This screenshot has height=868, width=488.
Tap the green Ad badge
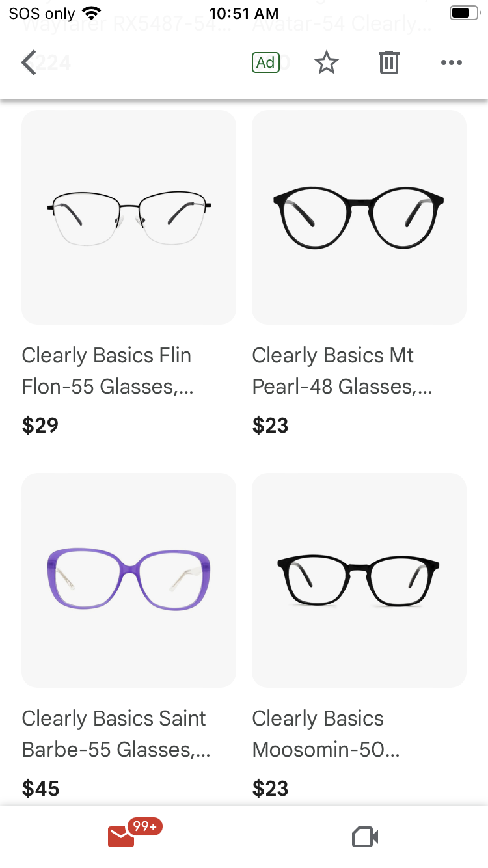coord(265,62)
